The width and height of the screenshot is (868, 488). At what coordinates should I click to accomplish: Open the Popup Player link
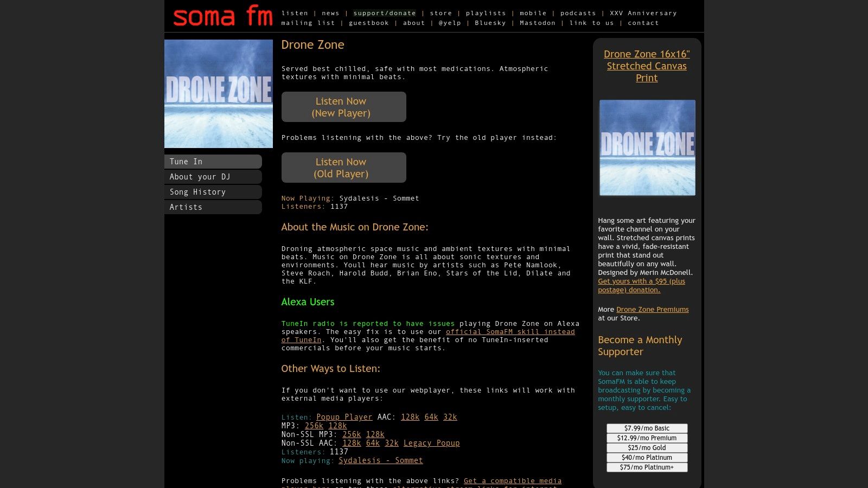coord(344,417)
